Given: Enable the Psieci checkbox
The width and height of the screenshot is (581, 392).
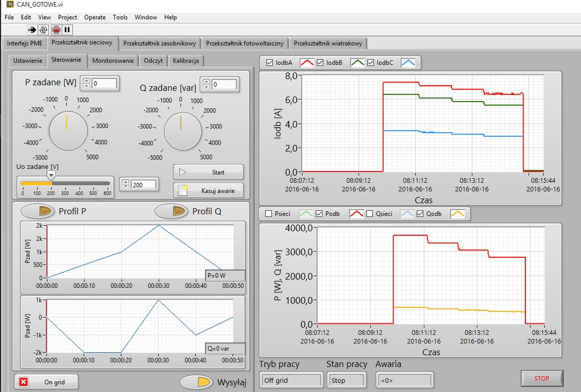Looking at the screenshot, I should [269, 214].
